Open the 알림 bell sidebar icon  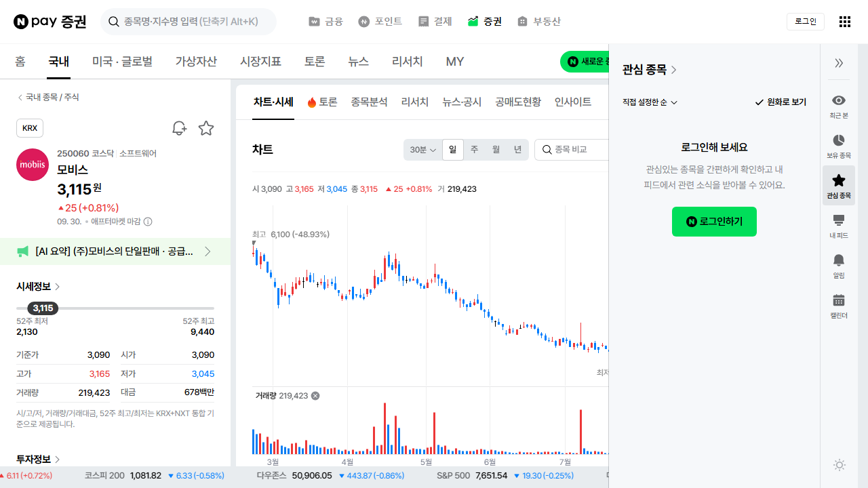tap(839, 266)
